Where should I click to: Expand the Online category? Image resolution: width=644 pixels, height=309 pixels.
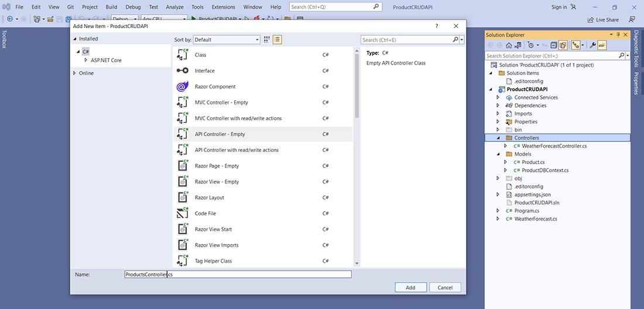[x=74, y=73]
